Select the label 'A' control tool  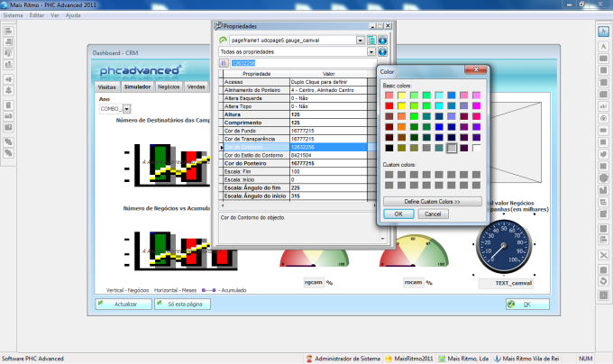603,47
